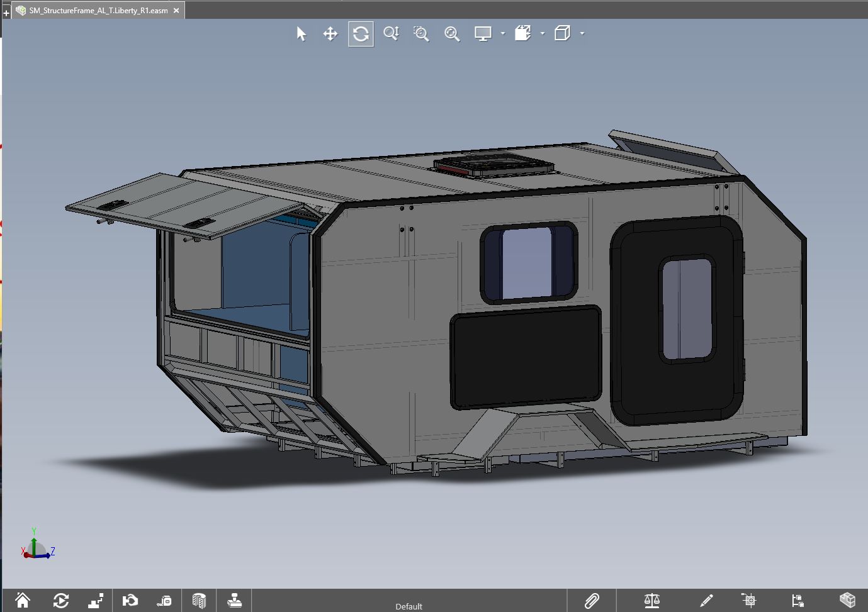Screen dimensions: 868x612
Task: Switch to the SM_StructureFrame_AL_T.Liberty_R1.easm tab
Action: (x=98, y=11)
